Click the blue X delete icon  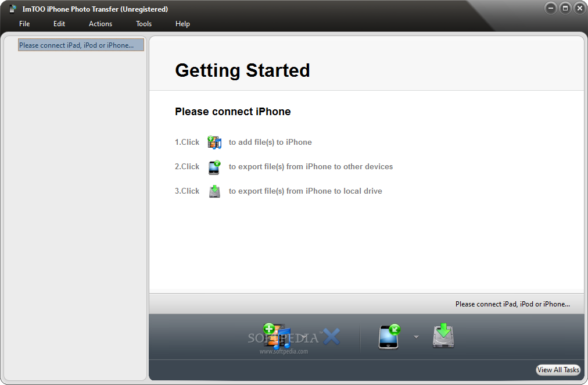point(332,337)
